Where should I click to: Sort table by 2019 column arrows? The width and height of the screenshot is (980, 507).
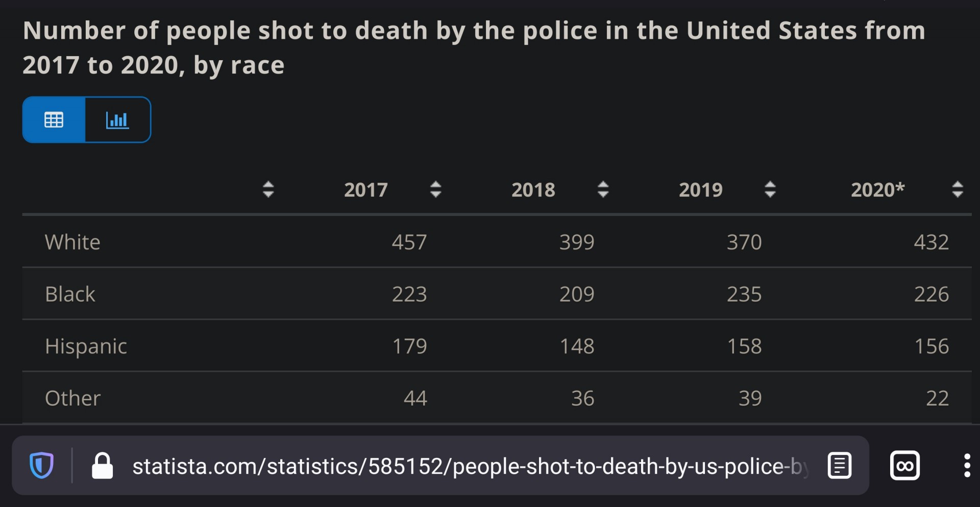[770, 189]
